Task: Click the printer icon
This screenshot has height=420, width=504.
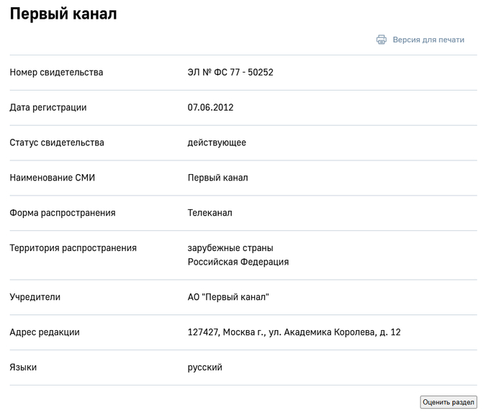Action: click(382, 40)
